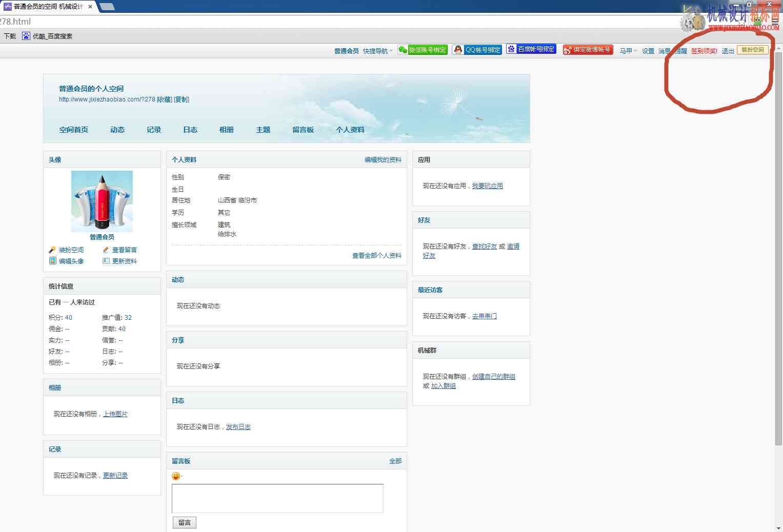Open the 留言板 navigation tab
Screen dimensions: 783x532
(303, 130)
